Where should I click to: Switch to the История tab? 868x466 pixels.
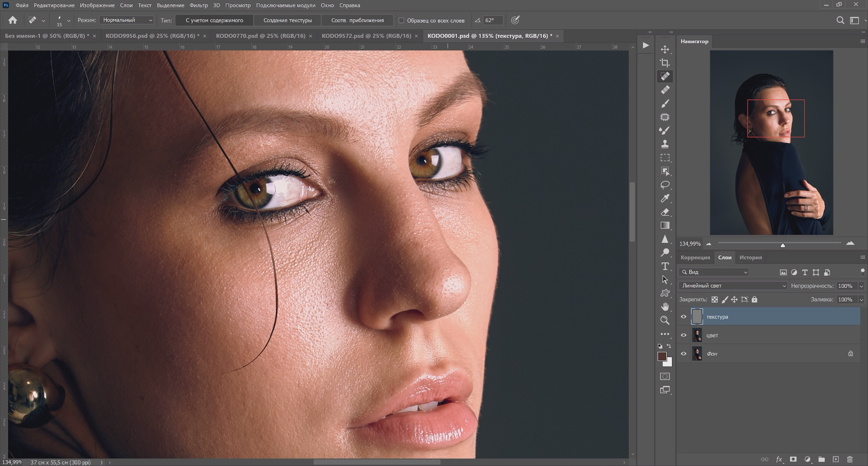pos(750,257)
